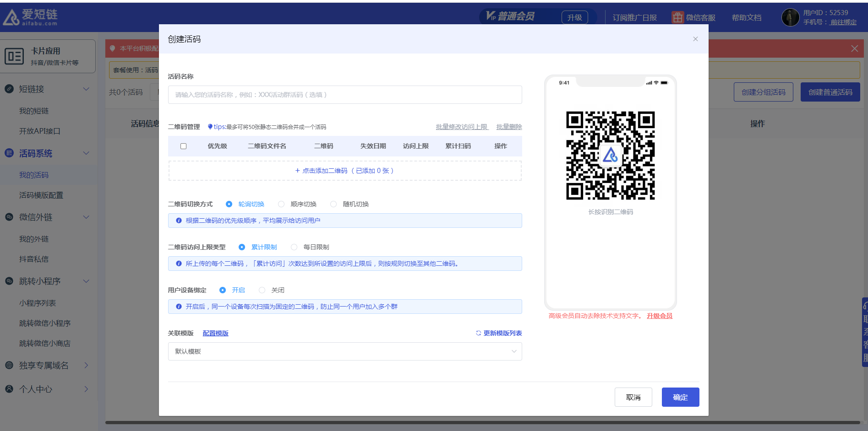868x431 pixels.
Task: Click the refresh icon beside 更新模版列表
Action: tap(478, 333)
